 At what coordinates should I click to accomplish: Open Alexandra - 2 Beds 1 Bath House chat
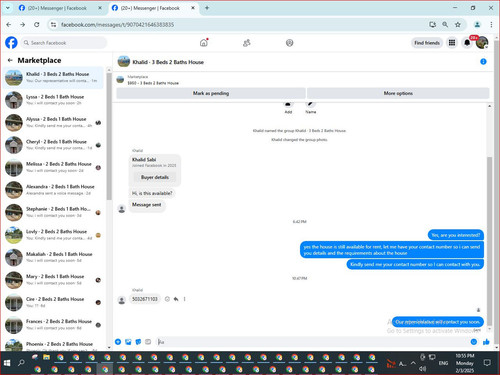click(53, 190)
